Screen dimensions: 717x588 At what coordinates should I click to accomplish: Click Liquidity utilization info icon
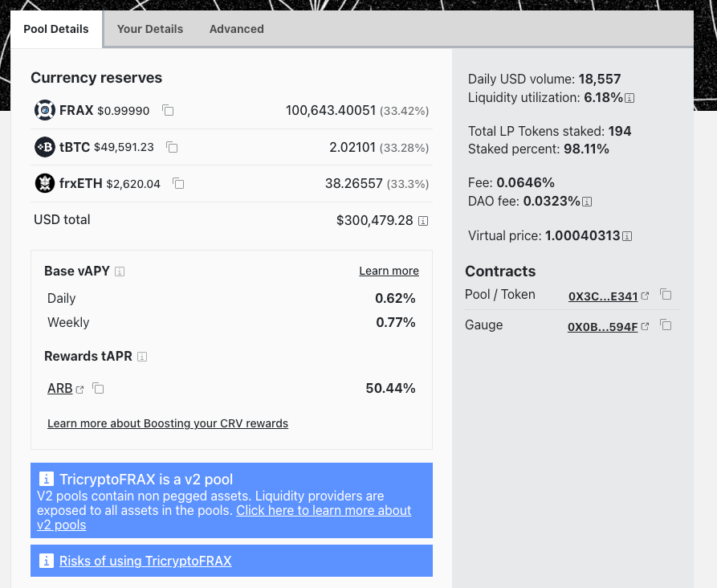point(629,98)
